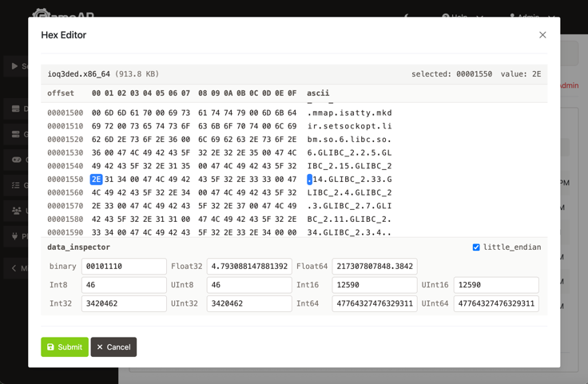Click the offset column header
This screenshot has height=384, width=588.
(61, 93)
